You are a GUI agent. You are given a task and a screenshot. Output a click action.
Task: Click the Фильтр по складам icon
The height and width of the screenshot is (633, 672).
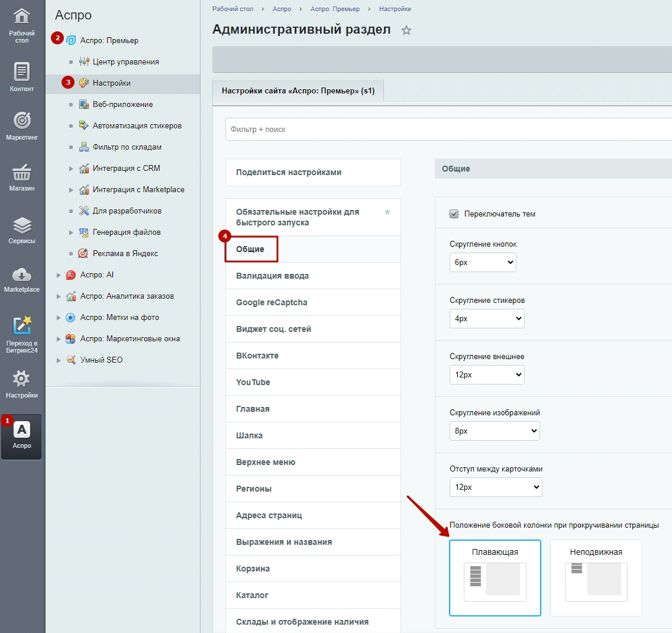click(84, 147)
